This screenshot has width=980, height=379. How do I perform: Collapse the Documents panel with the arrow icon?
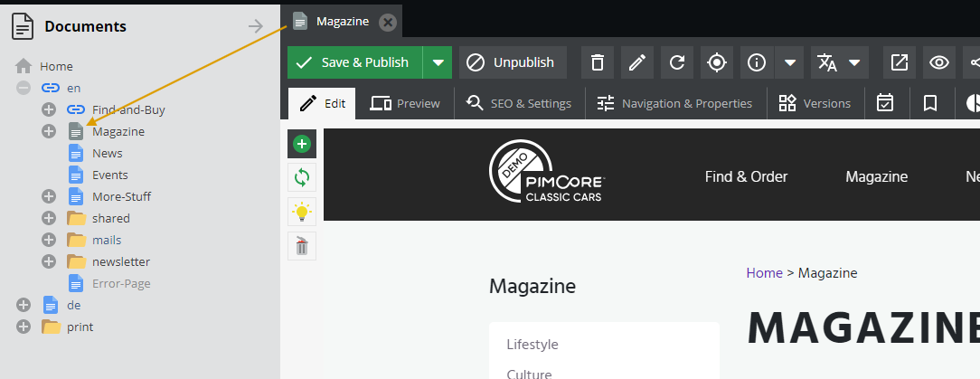click(256, 25)
